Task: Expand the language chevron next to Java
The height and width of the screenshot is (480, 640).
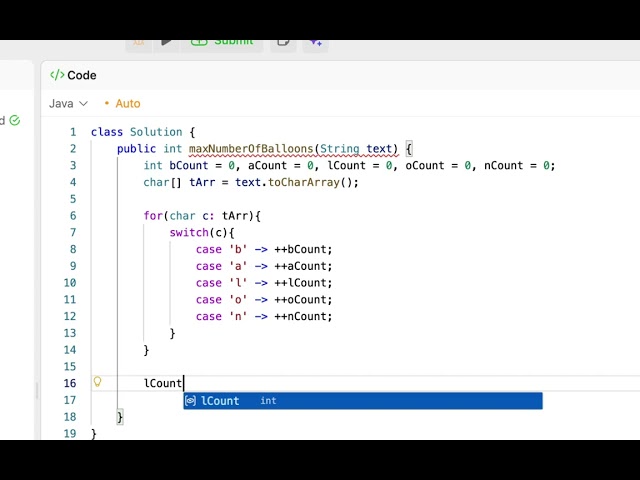Action: pos(83,104)
